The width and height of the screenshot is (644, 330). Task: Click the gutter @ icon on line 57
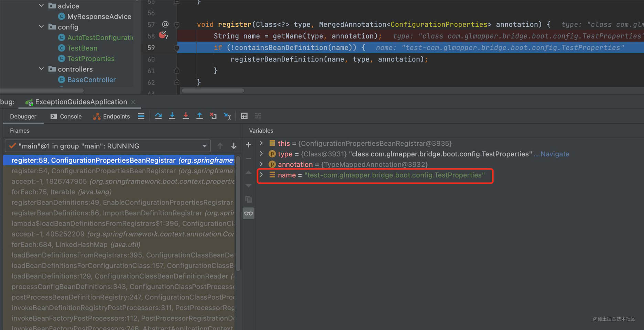(165, 24)
